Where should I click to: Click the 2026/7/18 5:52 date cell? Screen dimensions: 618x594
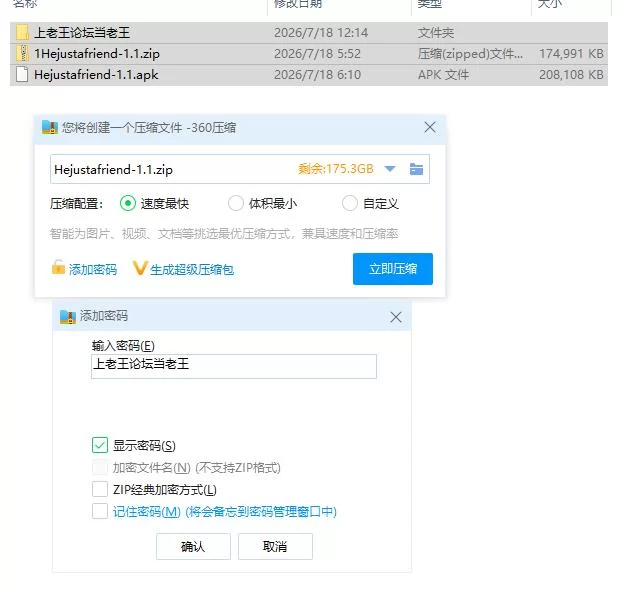click(x=317, y=54)
